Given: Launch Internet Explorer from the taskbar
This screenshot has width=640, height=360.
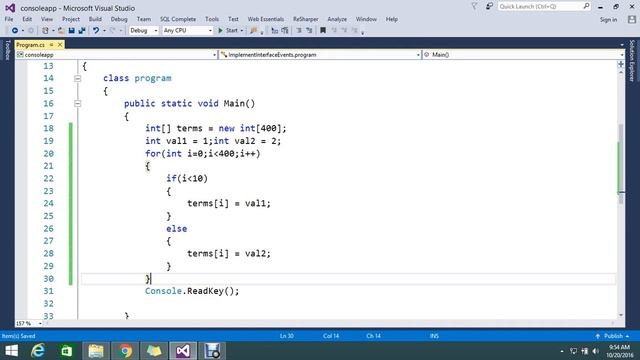Looking at the screenshot, I should click(x=38, y=351).
